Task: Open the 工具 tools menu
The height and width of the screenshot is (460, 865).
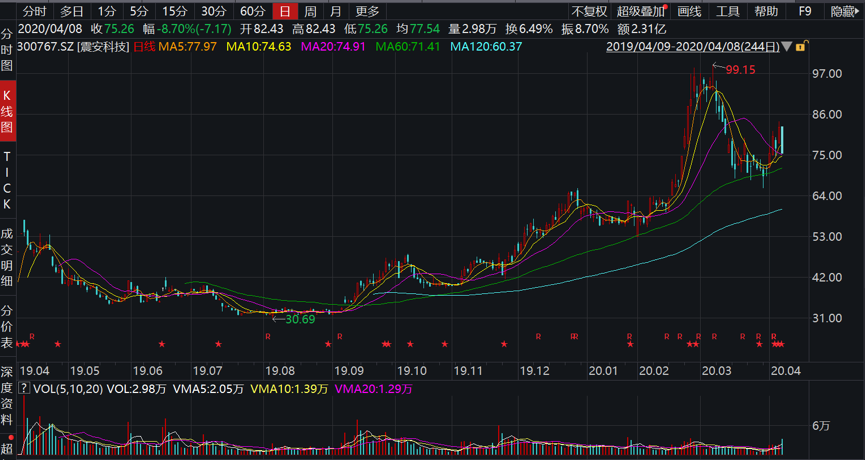Action: click(x=728, y=11)
